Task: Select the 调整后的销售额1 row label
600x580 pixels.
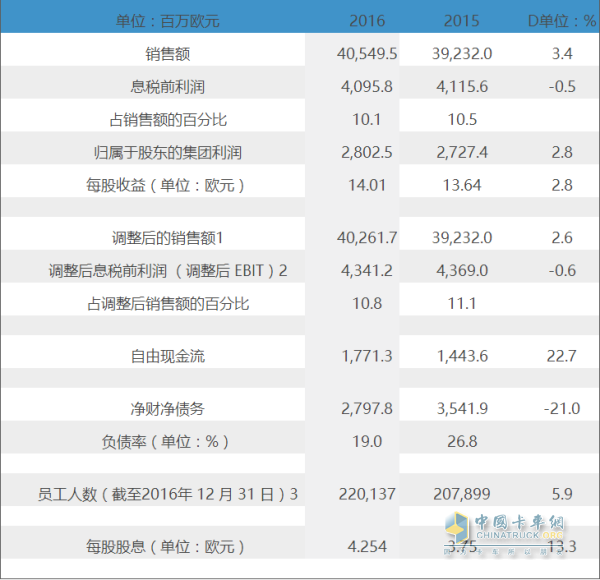Action: [x=168, y=237]
